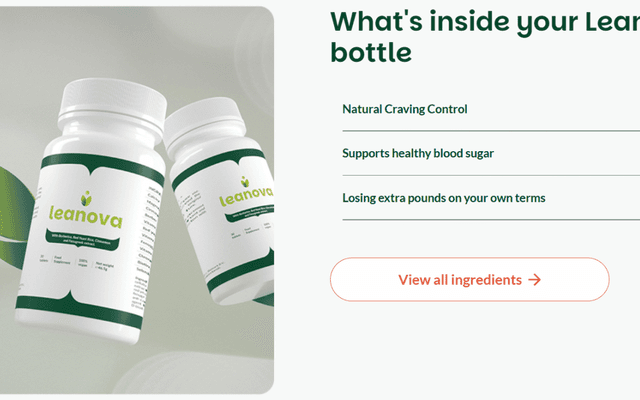Viewport: 640px width, 400px height.
Task: Click the 100% vegan label on front bottle
Action: pyautogui.click(x=83, y=262)
